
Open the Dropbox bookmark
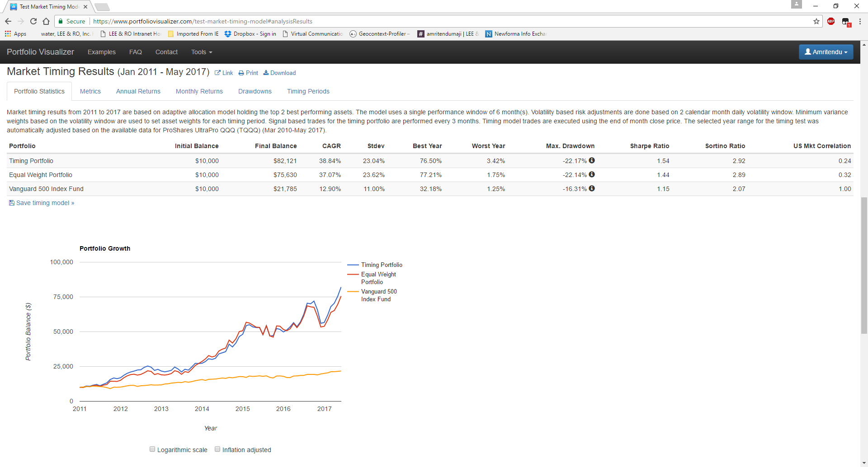(x=250, y=34)
